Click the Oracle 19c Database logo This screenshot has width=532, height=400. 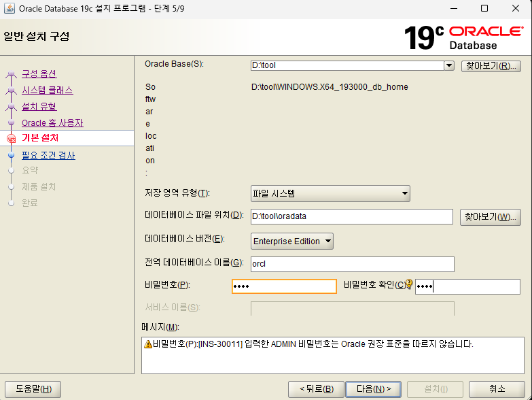pyautogui.click(x=463, y=37)
